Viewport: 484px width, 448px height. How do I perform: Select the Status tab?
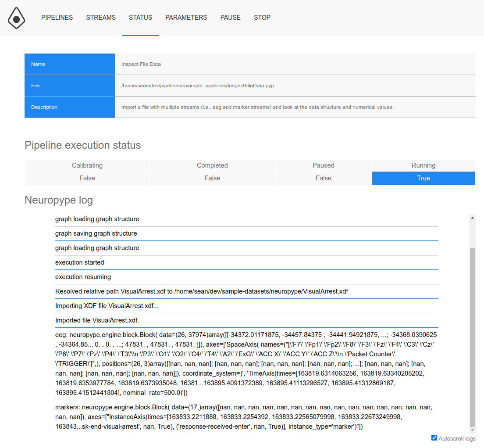pyautogui.click(x=140, y=18)
